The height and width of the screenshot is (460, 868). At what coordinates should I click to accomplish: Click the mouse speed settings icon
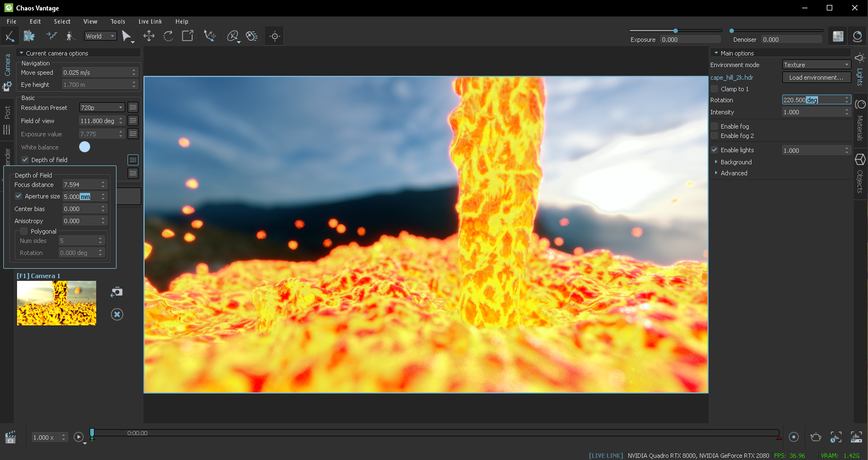[x=252, y=36]
